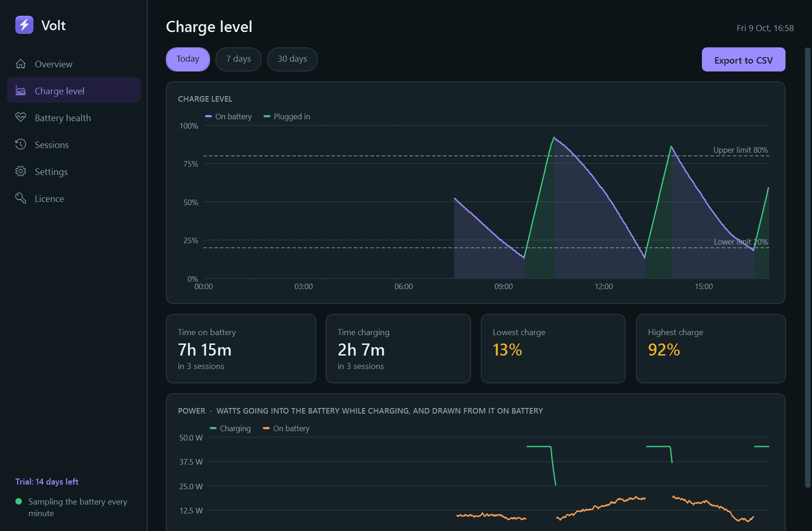Click the Highest charge 92% value
The height and width of the screenshot is (531, 812).
point(664,350)
